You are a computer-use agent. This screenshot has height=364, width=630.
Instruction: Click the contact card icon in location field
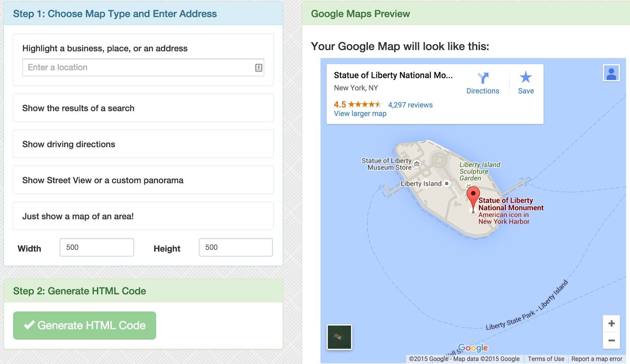point(258,68)
